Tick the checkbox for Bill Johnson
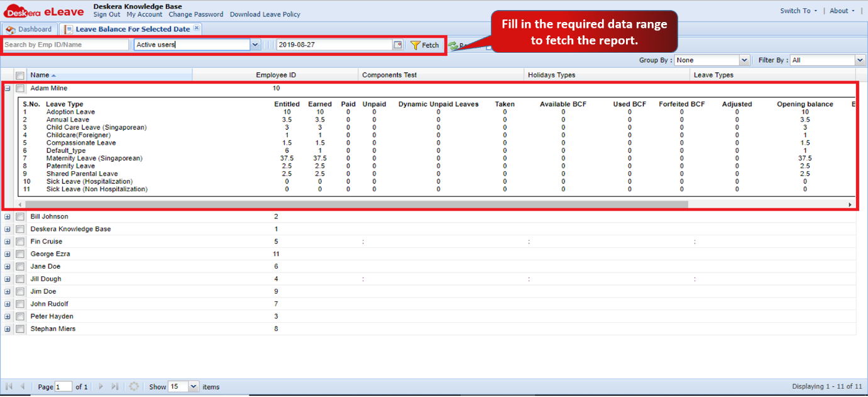The image size is (868, 397). [20, 217]
